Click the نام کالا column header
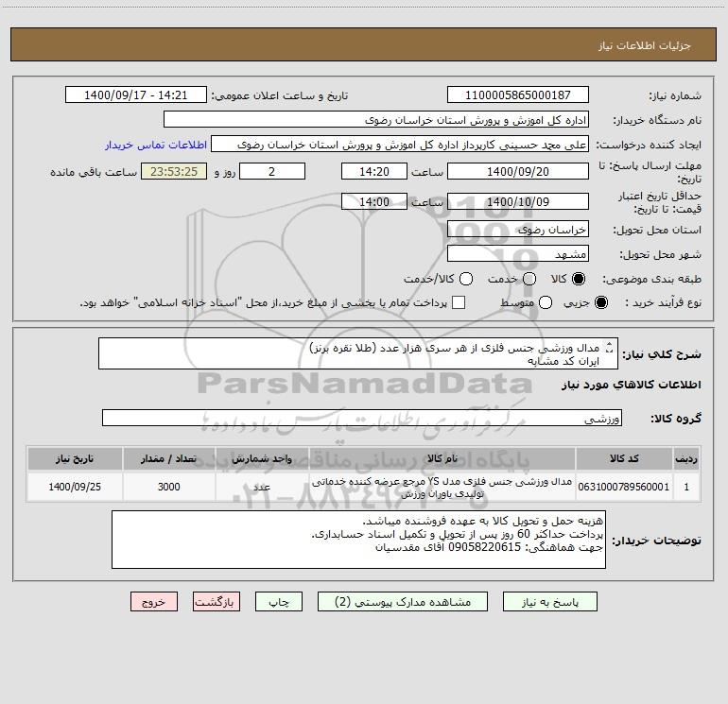Image resolution: width=728 pixels, height=704 pixels. pyautogui.click(x=442, y=458)
